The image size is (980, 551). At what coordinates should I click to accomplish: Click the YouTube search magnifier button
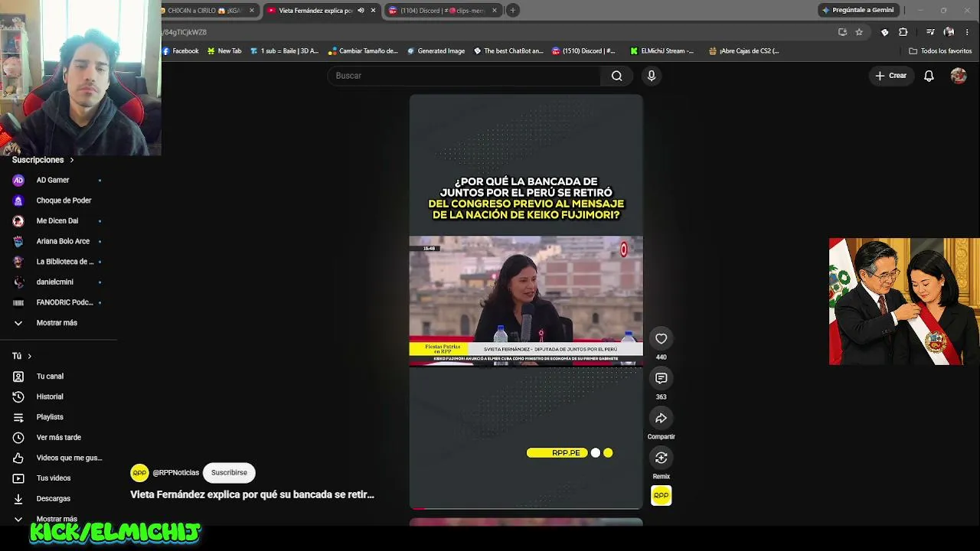[x=616, y=76]
